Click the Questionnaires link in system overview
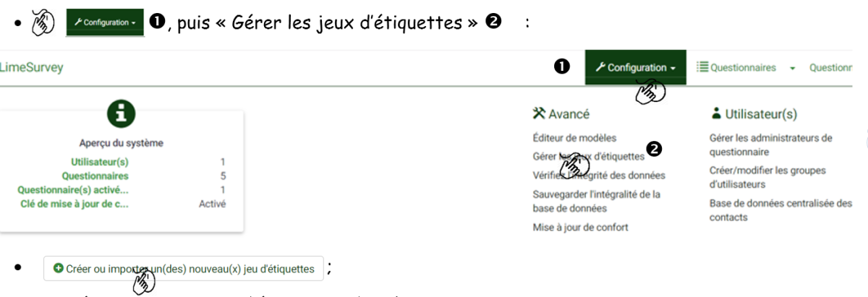Viewport: 868px width, 297px height. tap(95, 176)
